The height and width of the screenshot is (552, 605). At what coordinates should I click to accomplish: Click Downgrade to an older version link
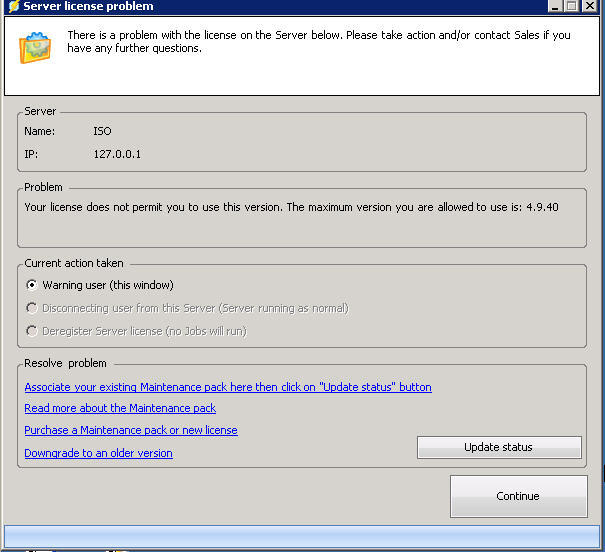pyautogui.click(x=98, y=453)
